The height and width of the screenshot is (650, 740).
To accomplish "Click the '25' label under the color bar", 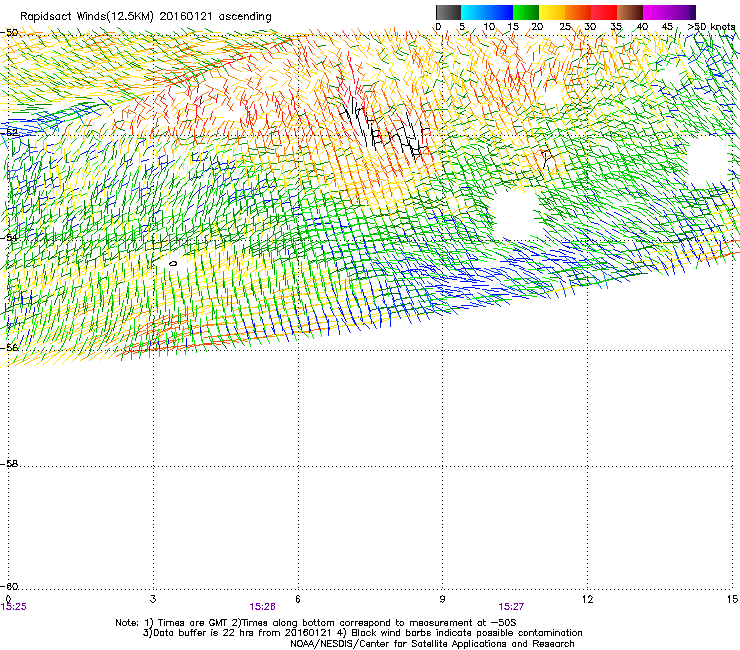I will [565, 27].
